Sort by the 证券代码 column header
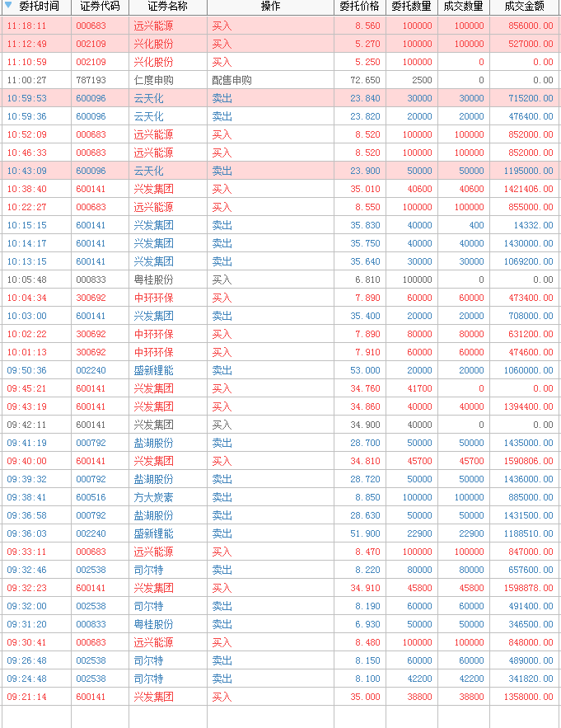Image resolution: width=561 pixels, height=728 pixels. pos(100,7)
